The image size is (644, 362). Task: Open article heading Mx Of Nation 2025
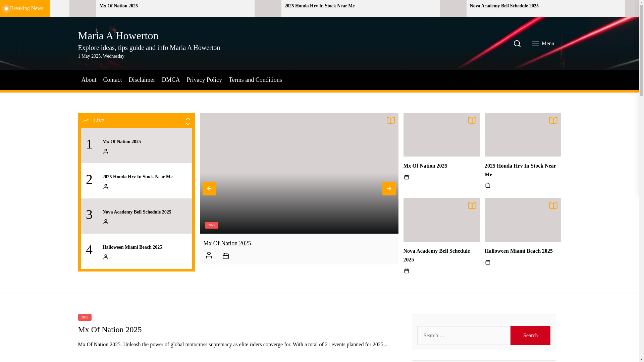click(110, 329)
